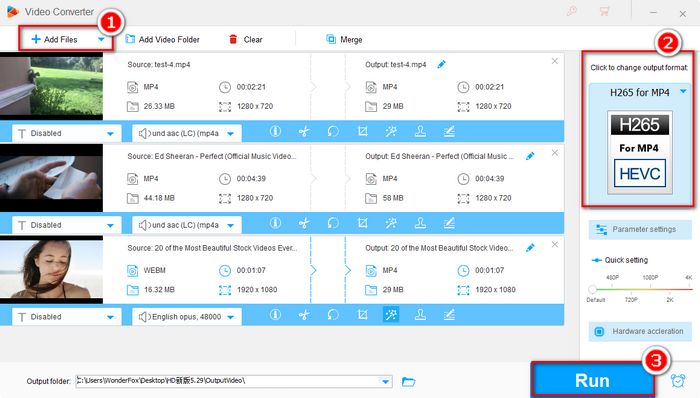Open subtitle dropdown for test-4.mp4
Viewport: 700px width, 398px height.
[110, 133]
